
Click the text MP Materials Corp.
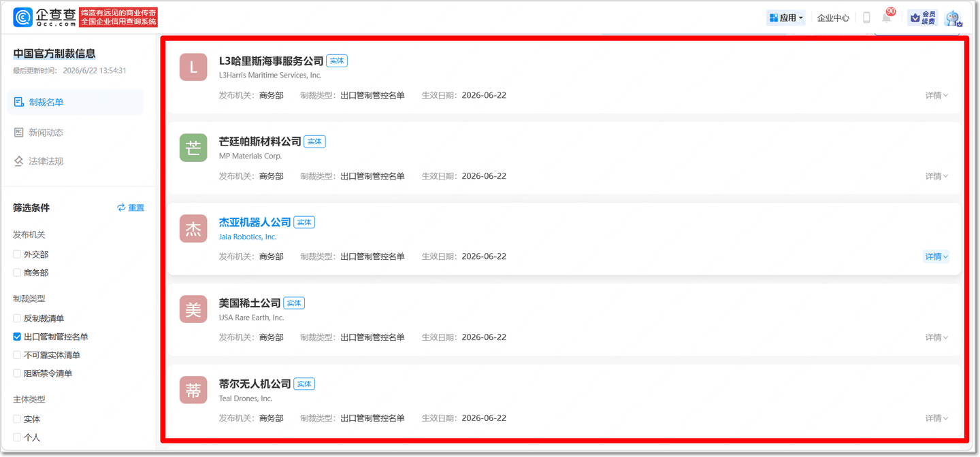pyautogui.click(x=250, y=156)
